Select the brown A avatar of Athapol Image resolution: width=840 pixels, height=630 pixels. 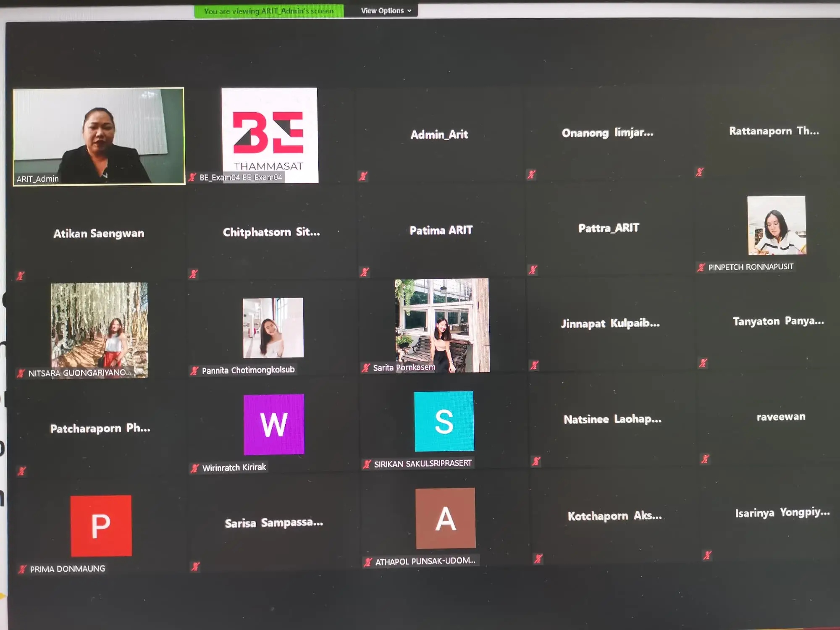click(446, 518)
